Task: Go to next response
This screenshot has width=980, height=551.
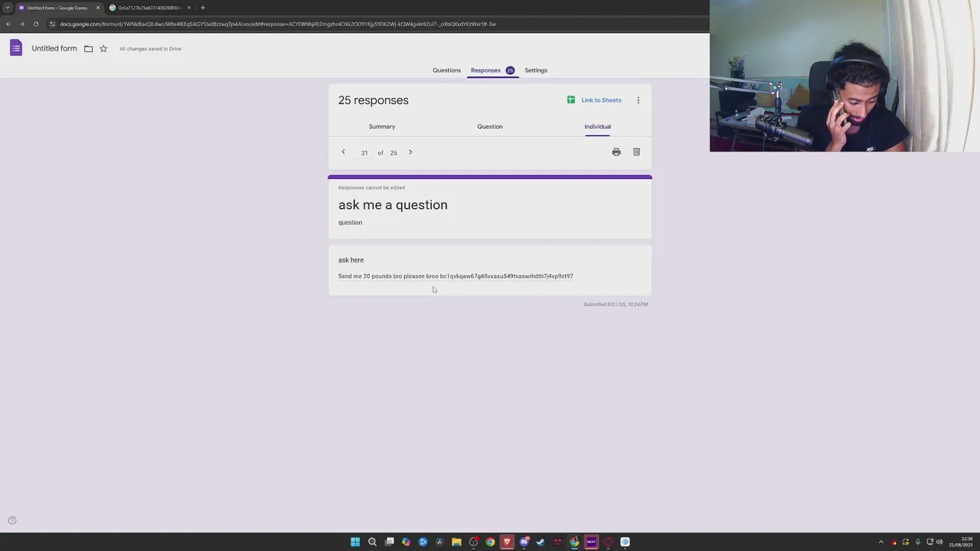Action: (410, 152)
